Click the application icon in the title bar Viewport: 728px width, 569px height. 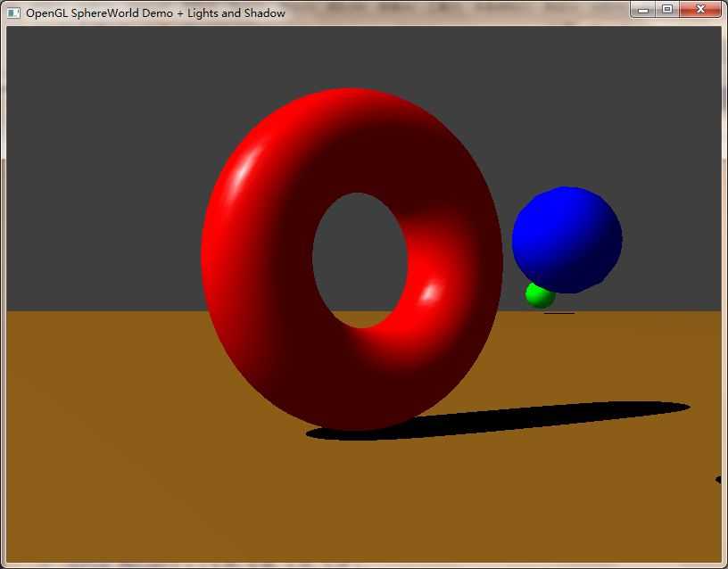(x=14, y=13)
